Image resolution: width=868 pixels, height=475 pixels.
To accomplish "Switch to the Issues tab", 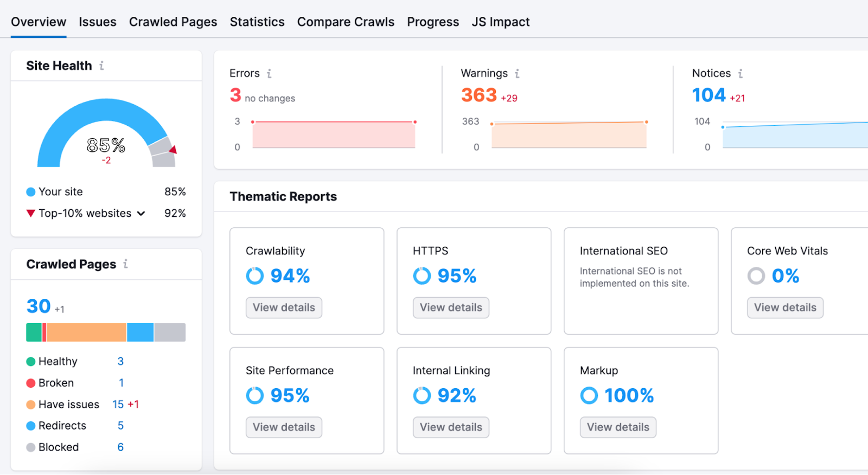I will click(98, 22).
